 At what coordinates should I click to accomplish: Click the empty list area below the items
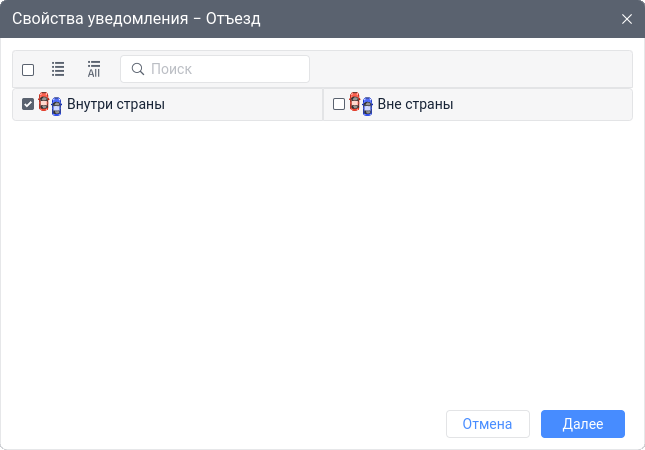point(322,260)
